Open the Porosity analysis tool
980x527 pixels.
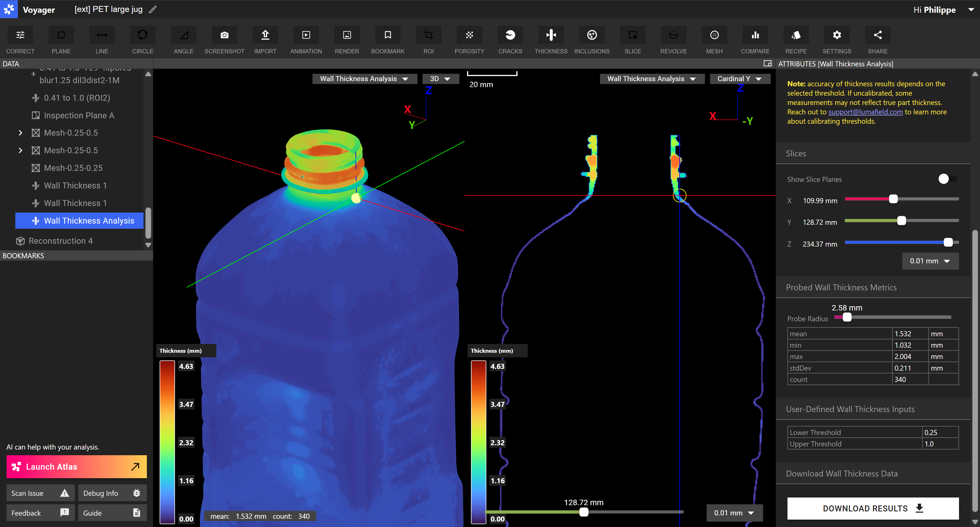(x=469, y=35)
